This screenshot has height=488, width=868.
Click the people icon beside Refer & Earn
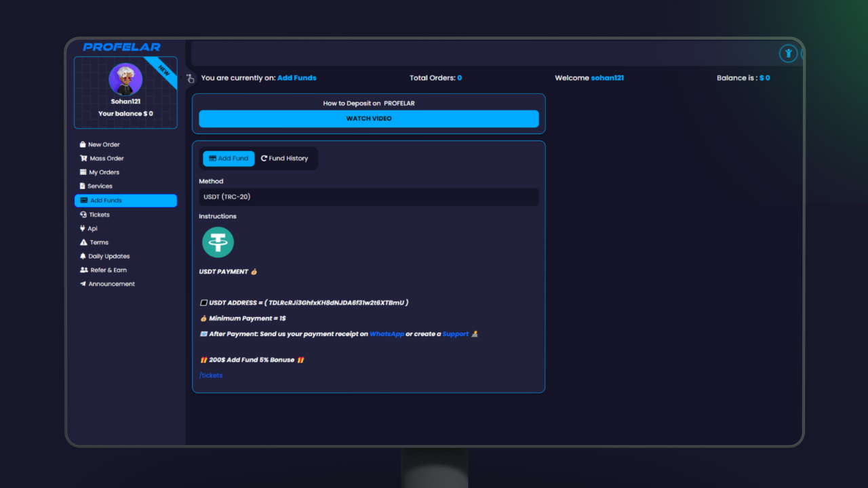coord(83,270)
